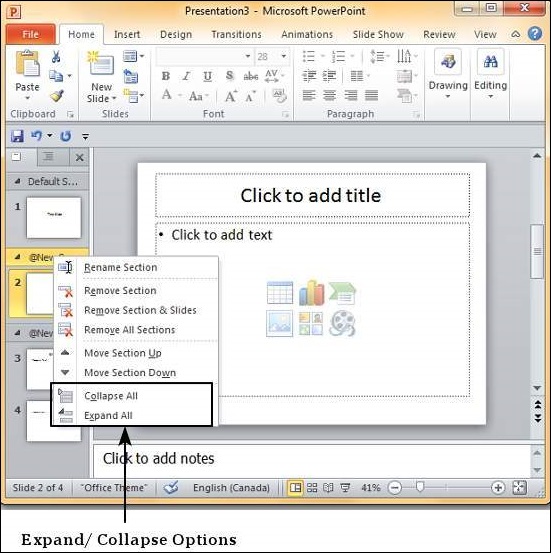Click the Zoom Out minus button
Viewport: 551px width, 553px height.
click(395, 488)
